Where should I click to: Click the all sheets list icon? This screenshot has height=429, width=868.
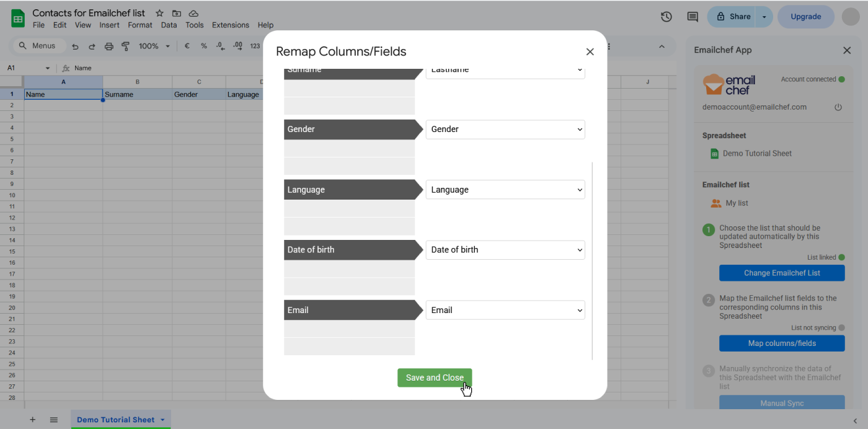click(x=54, y=420)
